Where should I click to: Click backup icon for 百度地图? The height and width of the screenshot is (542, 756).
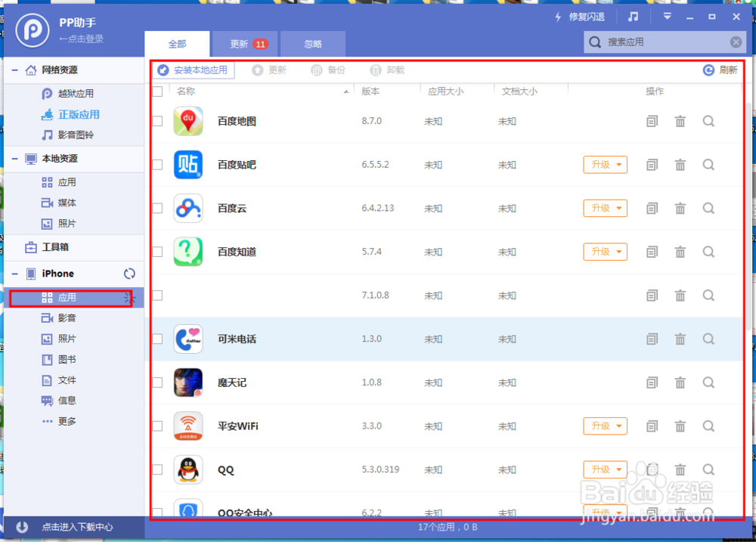pyautogui.click(x=652, y=122)
